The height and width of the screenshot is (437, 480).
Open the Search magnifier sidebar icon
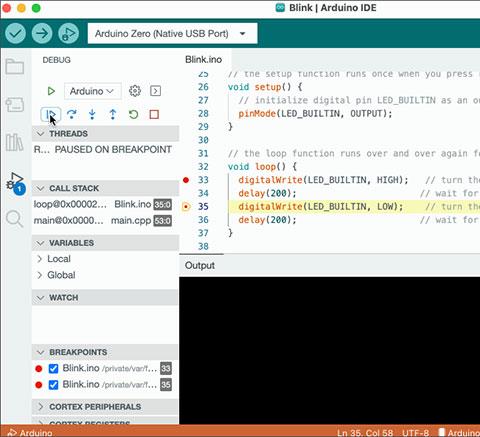click(15, 219)
